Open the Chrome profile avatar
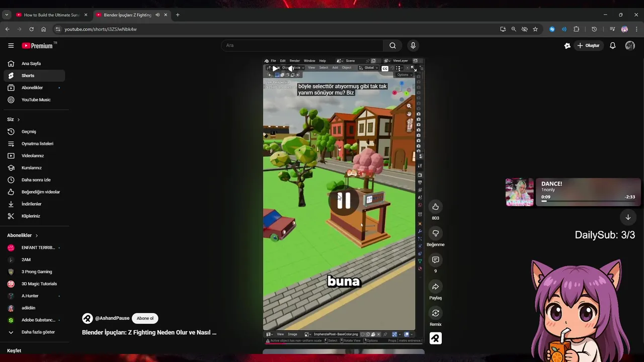 624,29
